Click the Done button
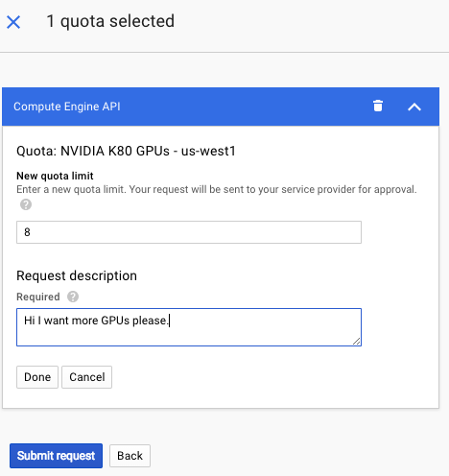Viewport: 449px width, 476px height. (37, 377)
